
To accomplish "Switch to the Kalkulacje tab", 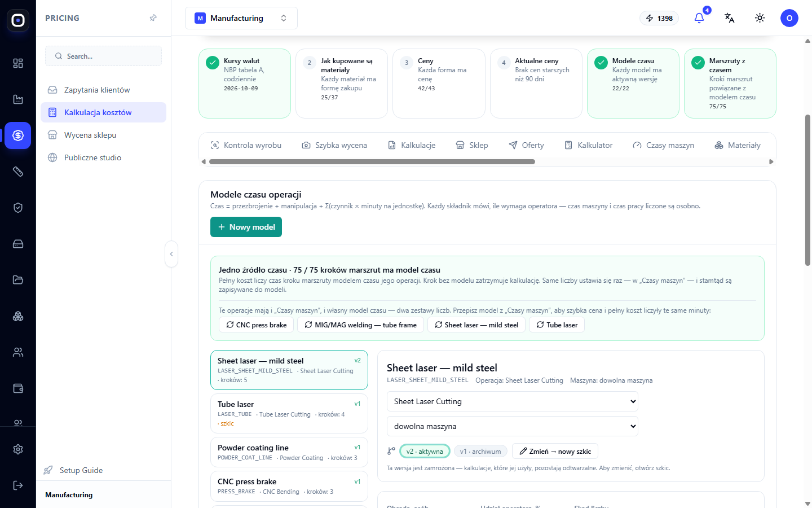I will tap(412, 145).
